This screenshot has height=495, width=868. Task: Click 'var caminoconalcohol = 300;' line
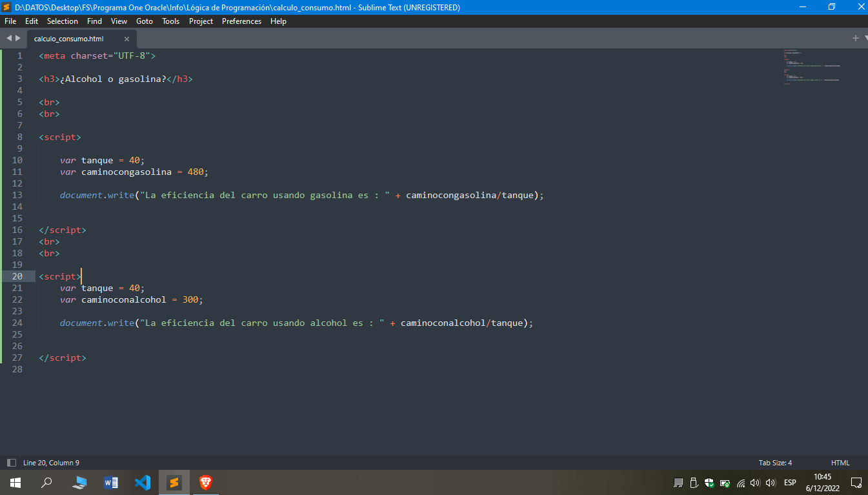(132, 299)
